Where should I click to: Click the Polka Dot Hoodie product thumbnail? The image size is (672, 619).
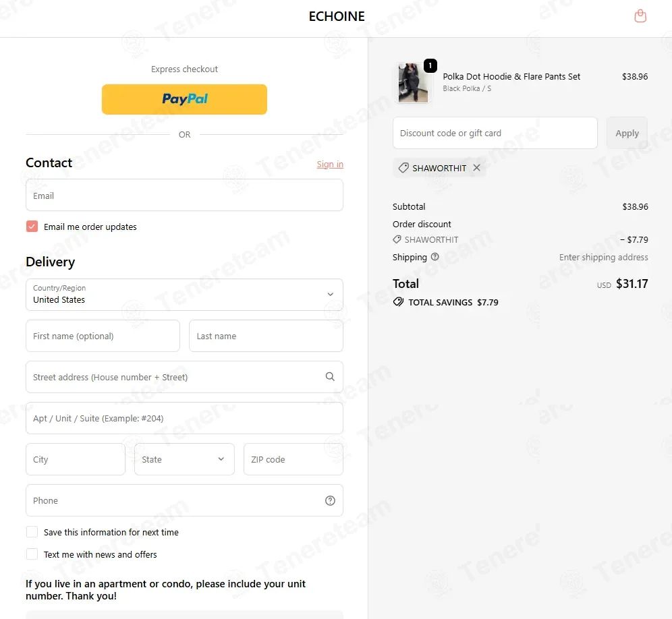point(413,83)
